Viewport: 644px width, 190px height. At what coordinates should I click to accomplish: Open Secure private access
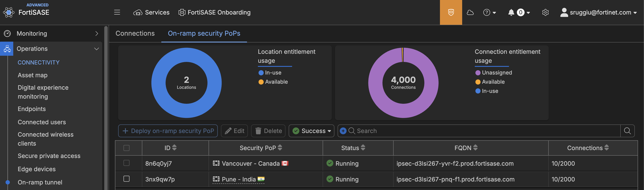click(x=49, y=156)
